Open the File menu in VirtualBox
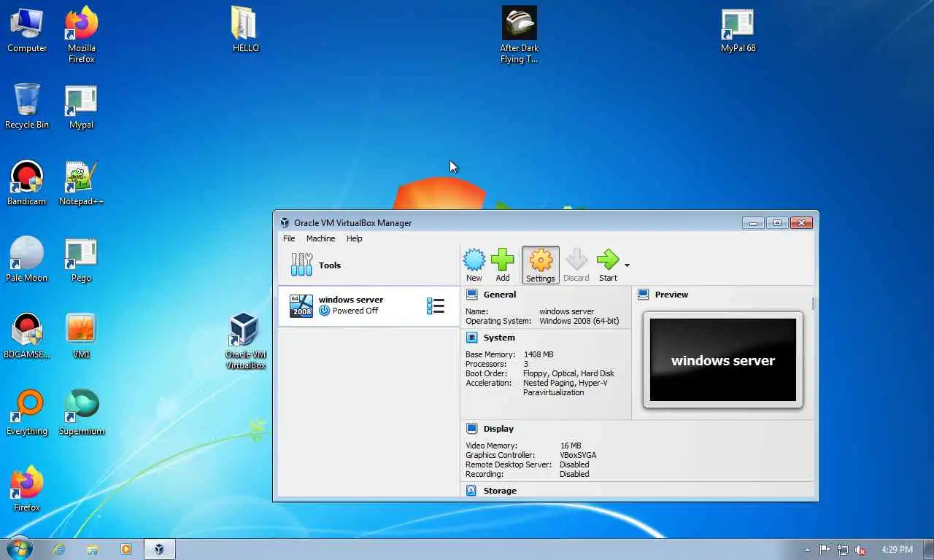Viewport: 934px width, 560px height. coord(289,238)
